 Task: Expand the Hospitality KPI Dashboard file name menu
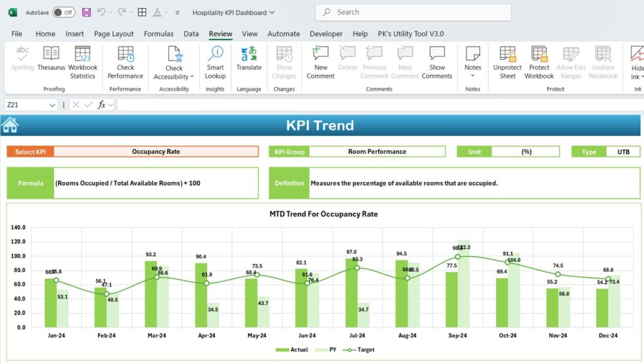tap(233, 13)
